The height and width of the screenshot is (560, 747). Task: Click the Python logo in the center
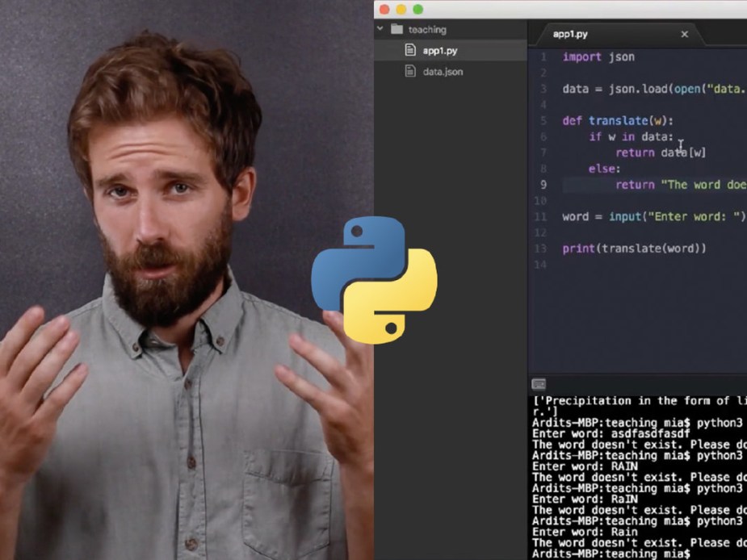pyautogui.click(x=373, y=282)
